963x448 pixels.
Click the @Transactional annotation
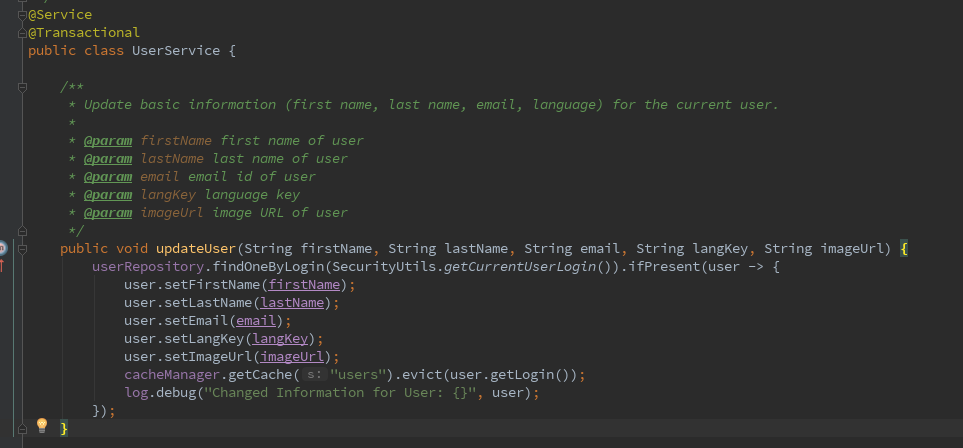84,33
